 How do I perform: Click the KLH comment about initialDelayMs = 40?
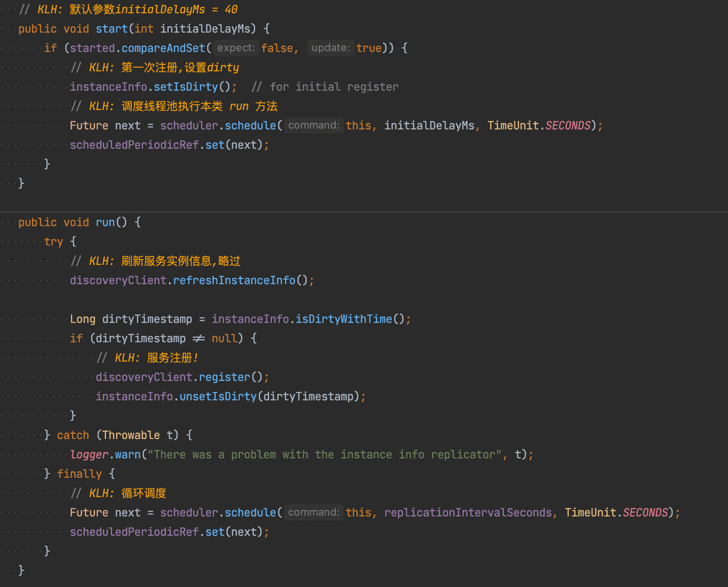[128, 9]
